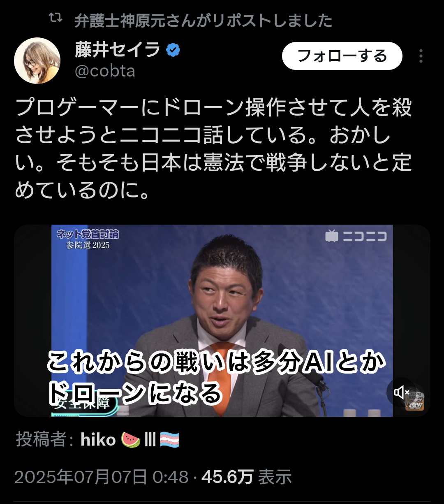Open the 藤井セイラ display name
The image size is (444, 504).
tap(118, 50)
